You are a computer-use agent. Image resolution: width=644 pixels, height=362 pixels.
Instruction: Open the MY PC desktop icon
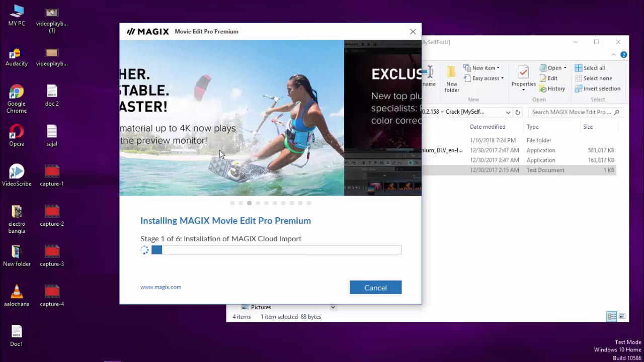point(17,15)
